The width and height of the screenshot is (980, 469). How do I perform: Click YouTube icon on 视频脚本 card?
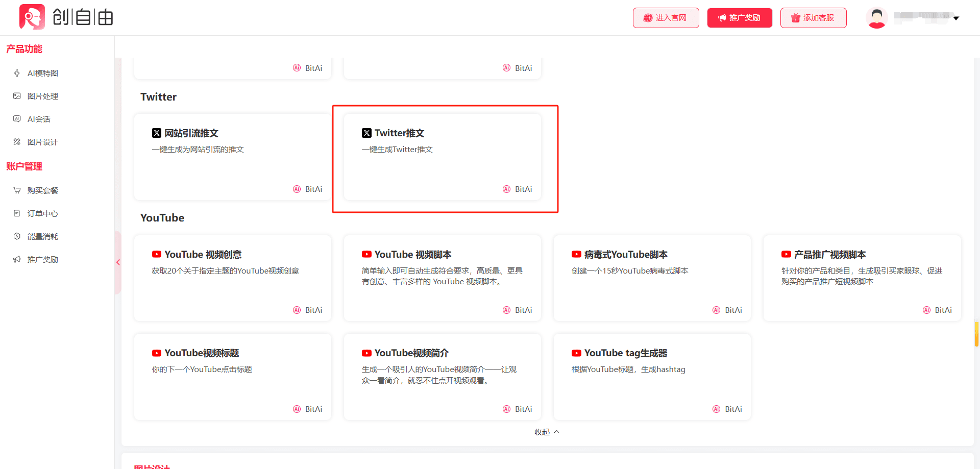pos(366,254)
